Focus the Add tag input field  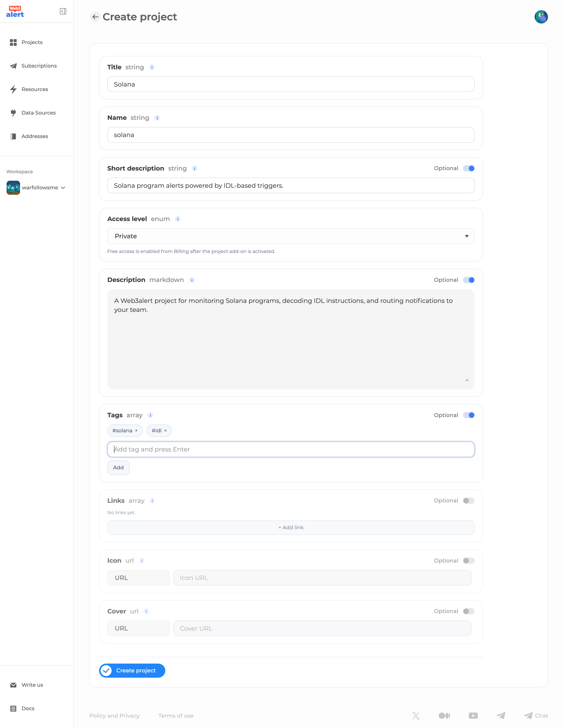pyautogui.click(x=291, y=449)
